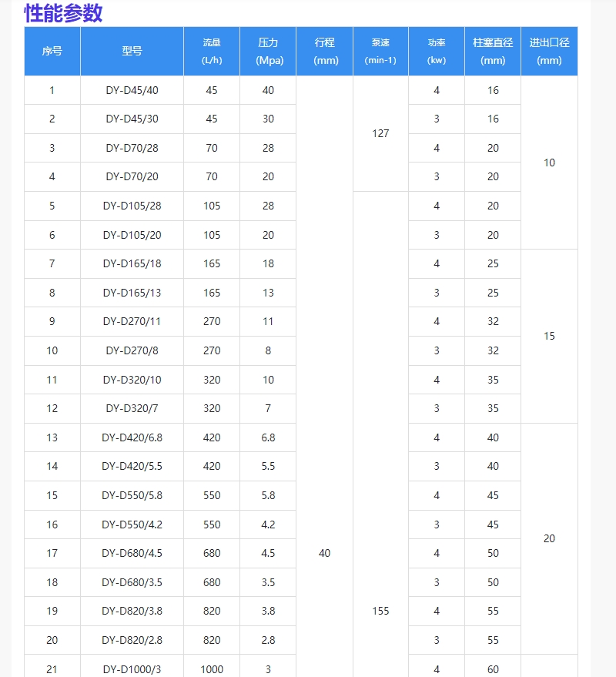Click the 柱塞直径 (mm) column header
This screenshot has width=616, height=677.
coord(493,51)
